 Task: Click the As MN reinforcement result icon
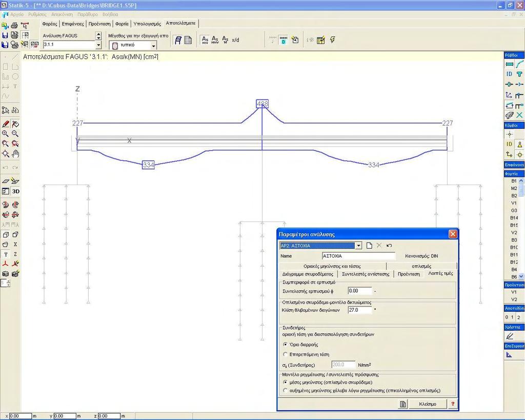tap(205, 40)
